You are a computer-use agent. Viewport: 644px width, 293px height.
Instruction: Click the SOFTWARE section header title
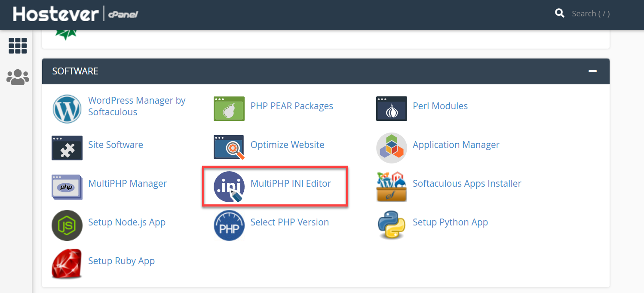(x=75, y=71)
